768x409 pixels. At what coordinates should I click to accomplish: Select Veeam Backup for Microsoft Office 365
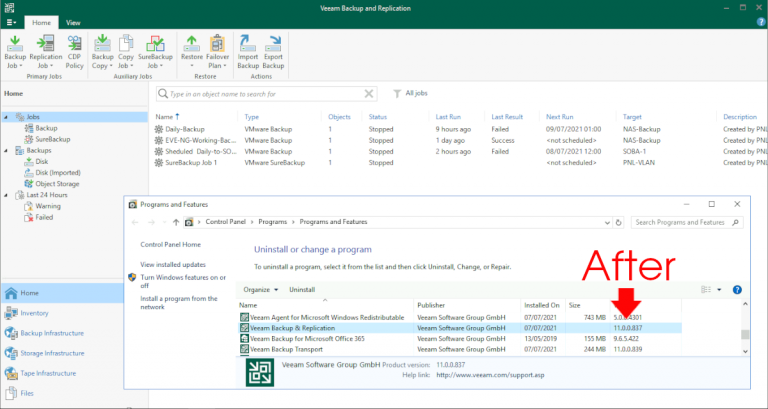(460, 338)
